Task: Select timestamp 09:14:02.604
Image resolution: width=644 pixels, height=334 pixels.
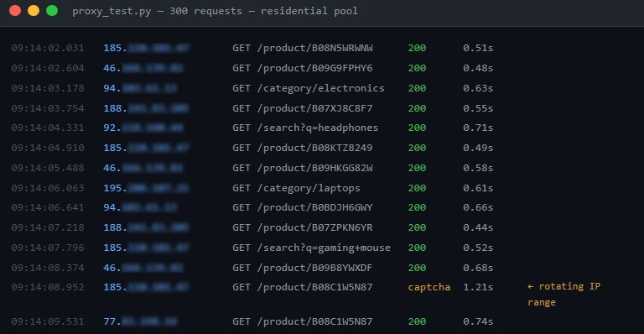Action: click(x=48, y=68)
